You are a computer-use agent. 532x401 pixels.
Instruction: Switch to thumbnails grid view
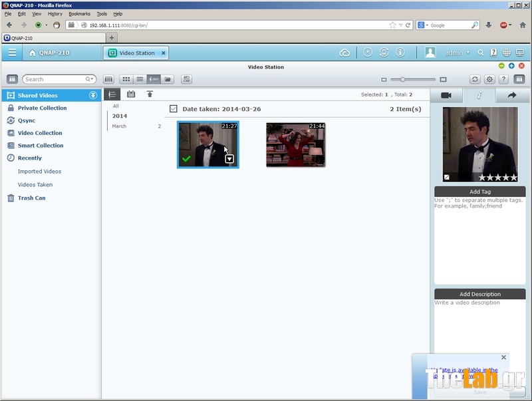pyautogui.click(x=126, y=79)
